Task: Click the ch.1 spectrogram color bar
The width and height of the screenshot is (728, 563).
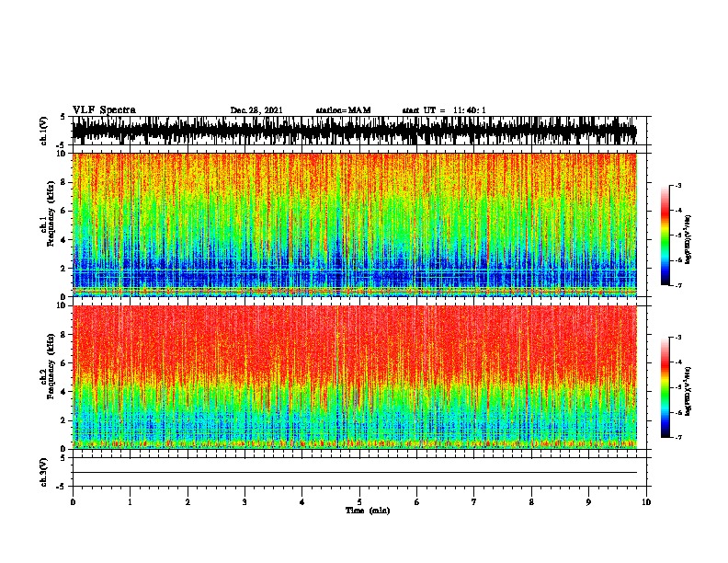Action: [x=665, y=236]
